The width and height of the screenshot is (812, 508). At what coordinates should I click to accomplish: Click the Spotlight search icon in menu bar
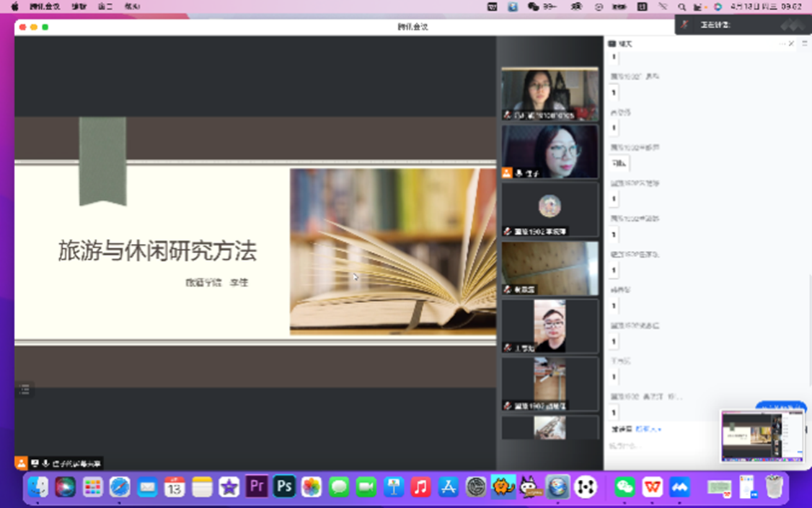point(681,6)
